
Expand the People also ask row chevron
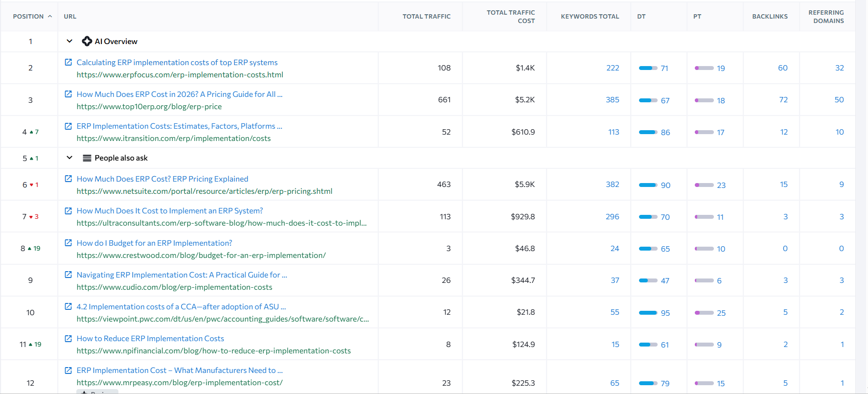tap(69, 158)
